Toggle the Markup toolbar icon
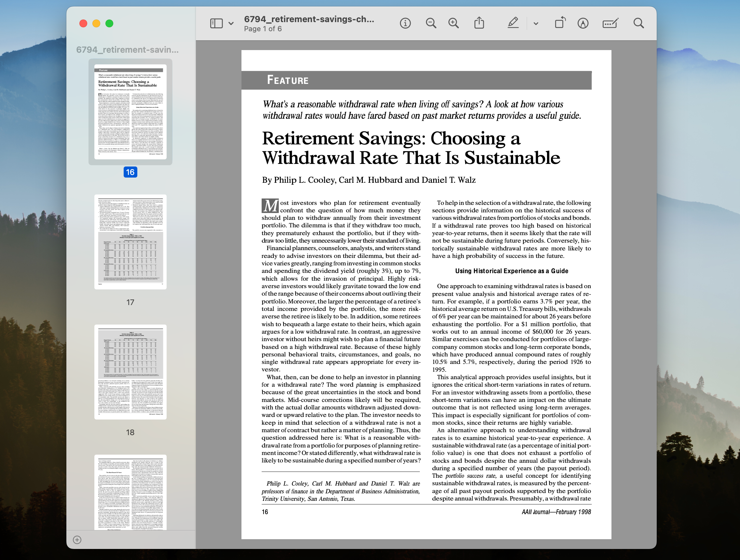The height and width of the screenshot is (560, 740). pos(583,23)
